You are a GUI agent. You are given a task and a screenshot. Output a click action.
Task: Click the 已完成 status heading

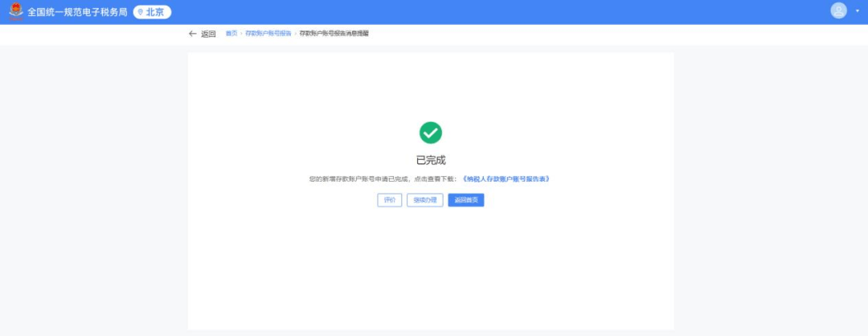pos(431,160)
